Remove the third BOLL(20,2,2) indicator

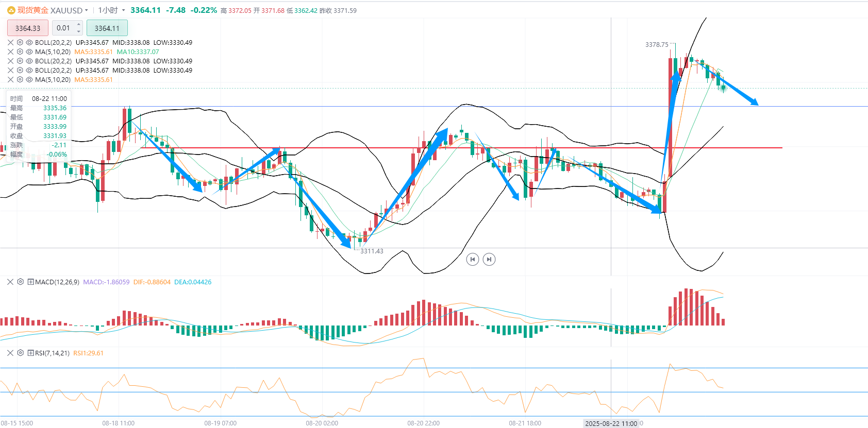pyautogui.click(x=11, y=70)
